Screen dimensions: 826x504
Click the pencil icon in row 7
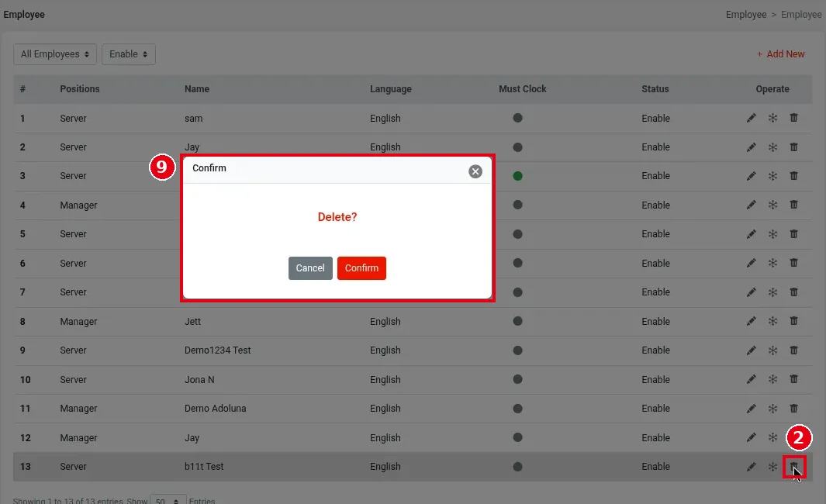coord(752,292)
